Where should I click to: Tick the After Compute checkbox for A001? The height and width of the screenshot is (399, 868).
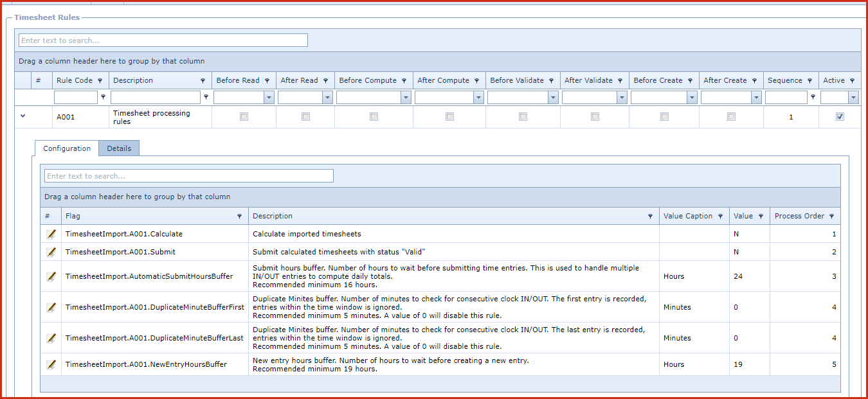click(449, 117)
